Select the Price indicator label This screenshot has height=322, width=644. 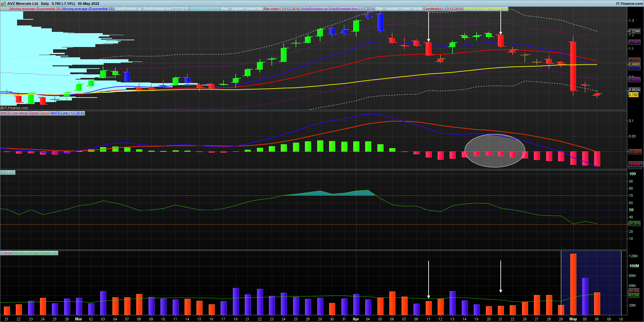click(x=5, y=9)
